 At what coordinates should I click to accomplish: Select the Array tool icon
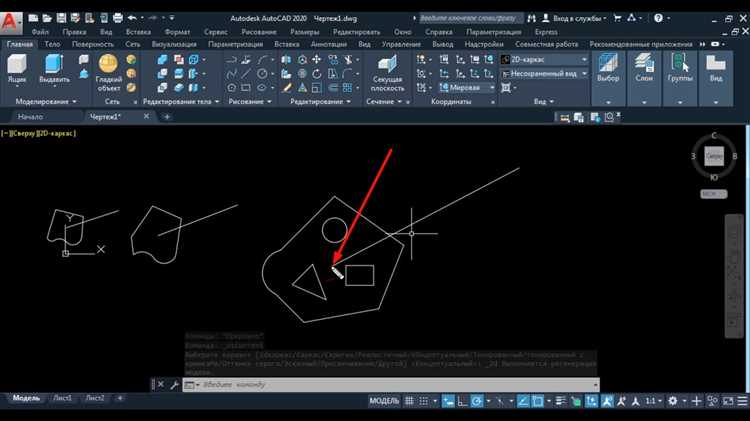click(347, 88)
